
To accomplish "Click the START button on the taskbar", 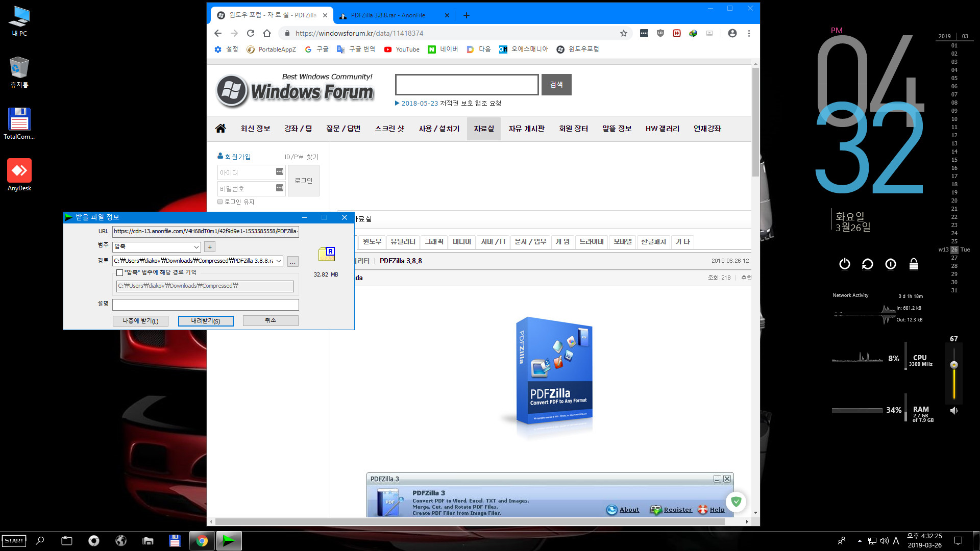I will pyautogui.click(x=14, y=541).
